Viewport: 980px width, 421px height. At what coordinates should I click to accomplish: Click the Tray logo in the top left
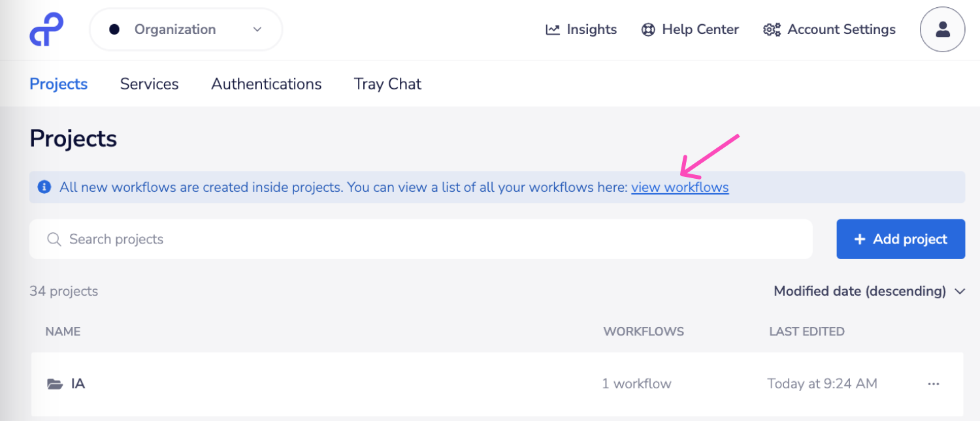[46, 29]
